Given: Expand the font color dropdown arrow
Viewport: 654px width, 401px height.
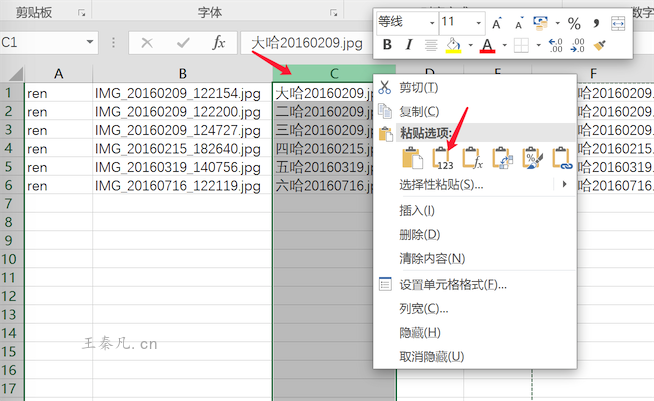Looking at the screenshot, I should click(504, 45).
